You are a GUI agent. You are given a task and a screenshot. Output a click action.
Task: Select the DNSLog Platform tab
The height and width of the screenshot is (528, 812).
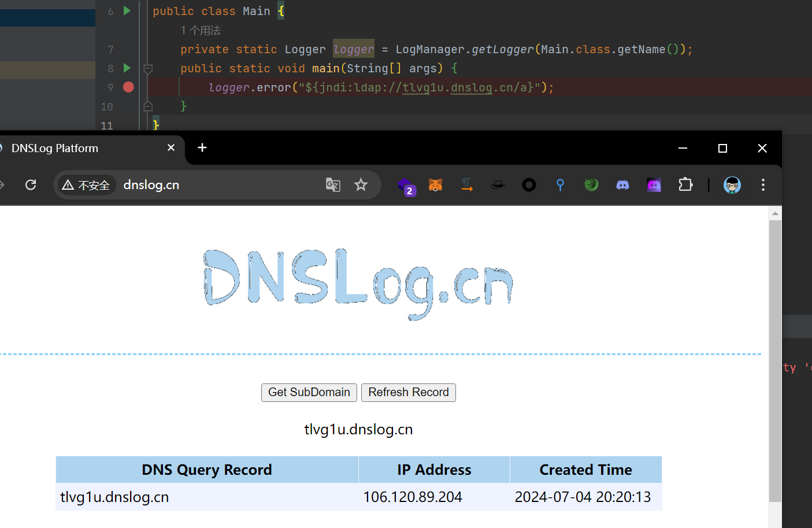87,149
